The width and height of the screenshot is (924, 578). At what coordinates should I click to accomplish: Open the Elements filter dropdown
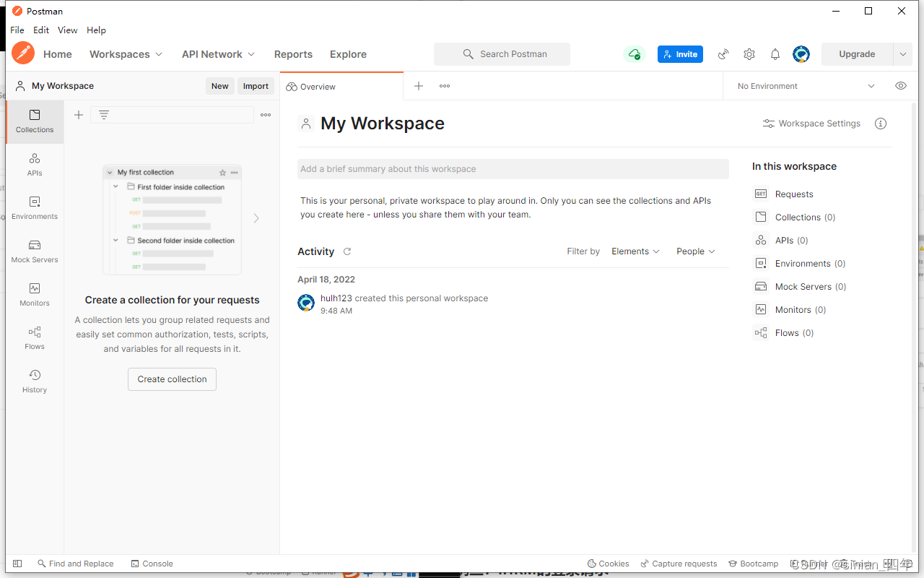click(635, 251)
